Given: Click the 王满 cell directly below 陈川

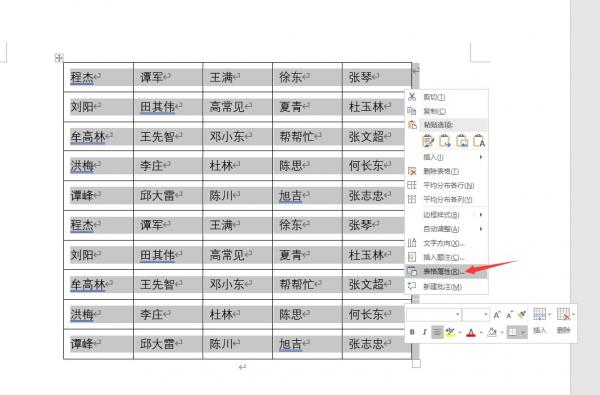Looking at the screenshot, I should click(237, 225).
